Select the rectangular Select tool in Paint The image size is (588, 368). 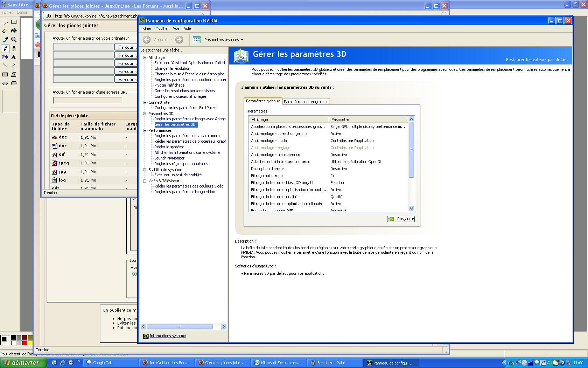[14, 22]
